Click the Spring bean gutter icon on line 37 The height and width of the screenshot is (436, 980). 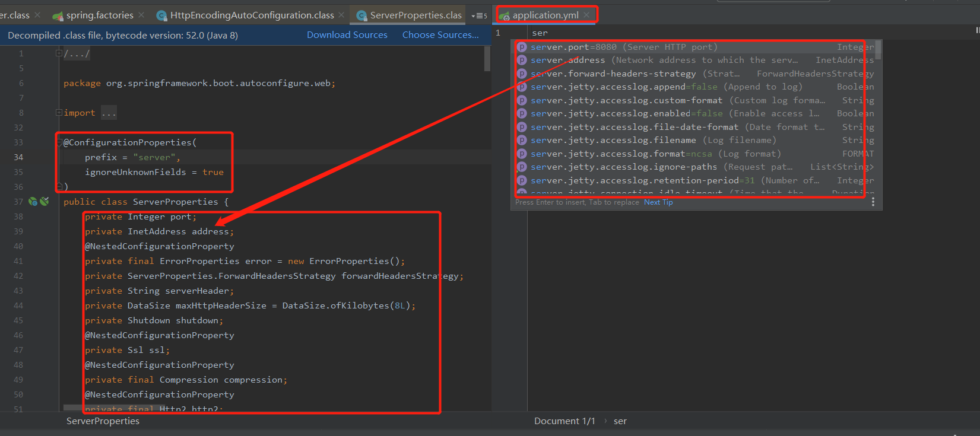tap(33, 202)
